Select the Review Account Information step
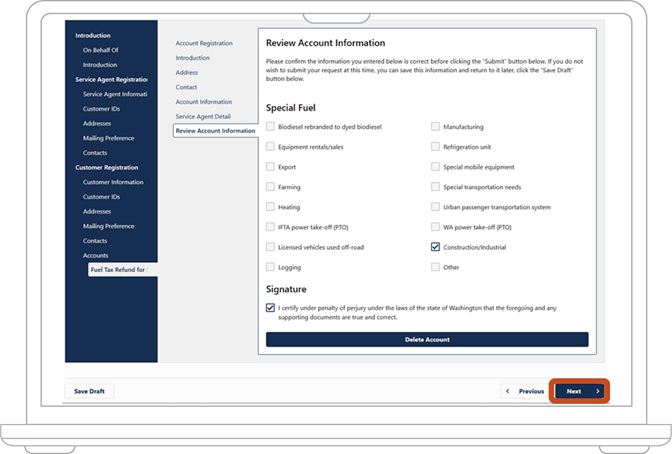Viewport: 672px width, 454px height. (x=215, y=131)
